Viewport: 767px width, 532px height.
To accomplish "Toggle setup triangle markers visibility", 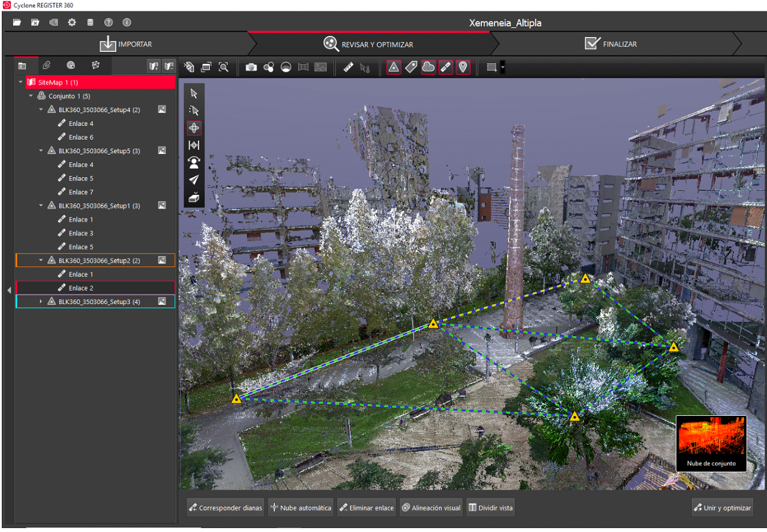I will [394, 67].
